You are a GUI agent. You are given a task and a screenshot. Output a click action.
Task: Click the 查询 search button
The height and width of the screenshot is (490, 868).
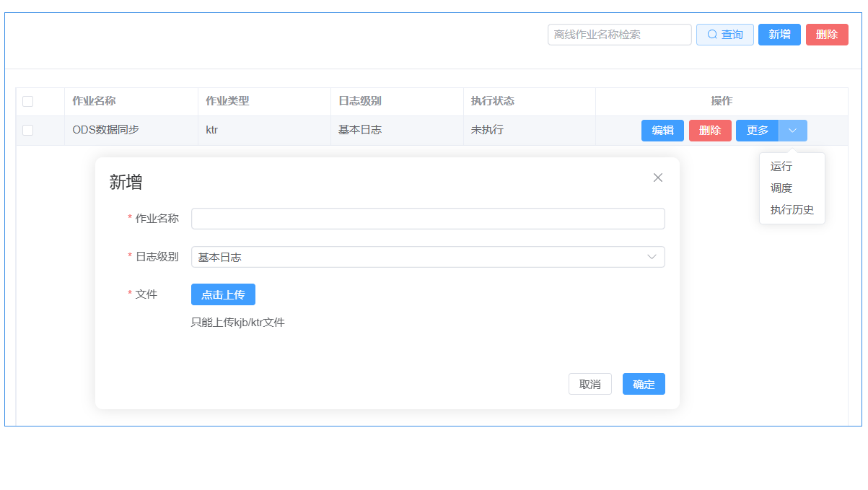[725, 35]
